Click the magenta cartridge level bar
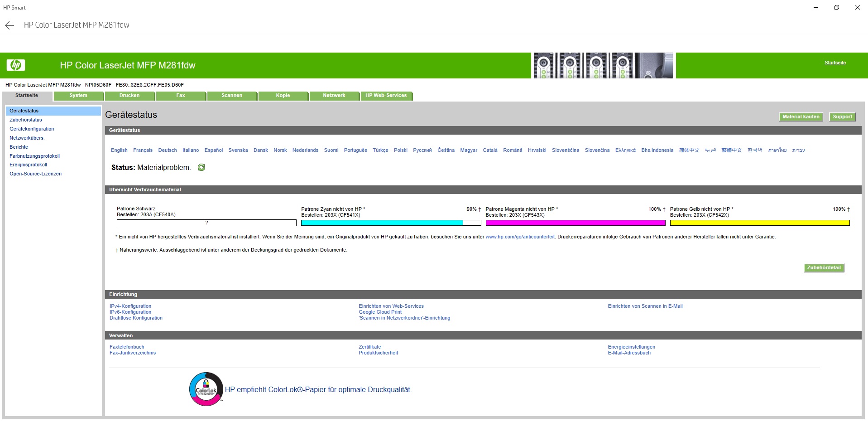The width and height of the screenshot is (868, 427). coord(575,223)
